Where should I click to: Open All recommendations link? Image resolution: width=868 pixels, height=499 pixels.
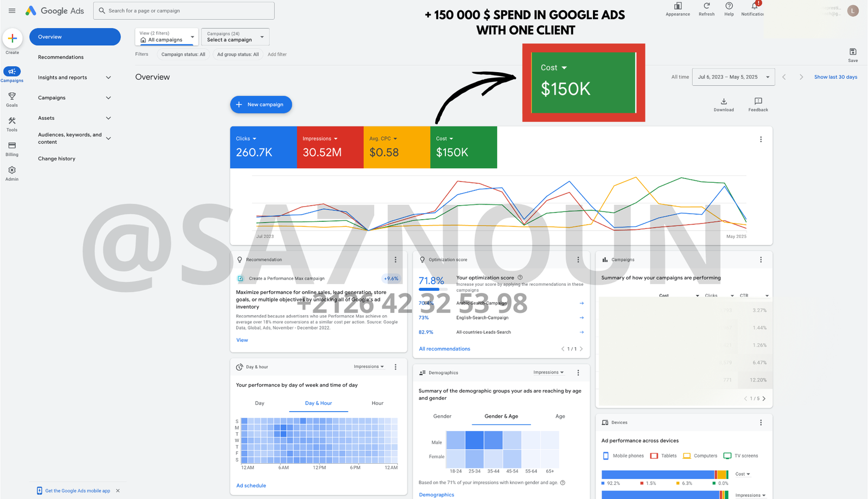(x=444, y=349)
